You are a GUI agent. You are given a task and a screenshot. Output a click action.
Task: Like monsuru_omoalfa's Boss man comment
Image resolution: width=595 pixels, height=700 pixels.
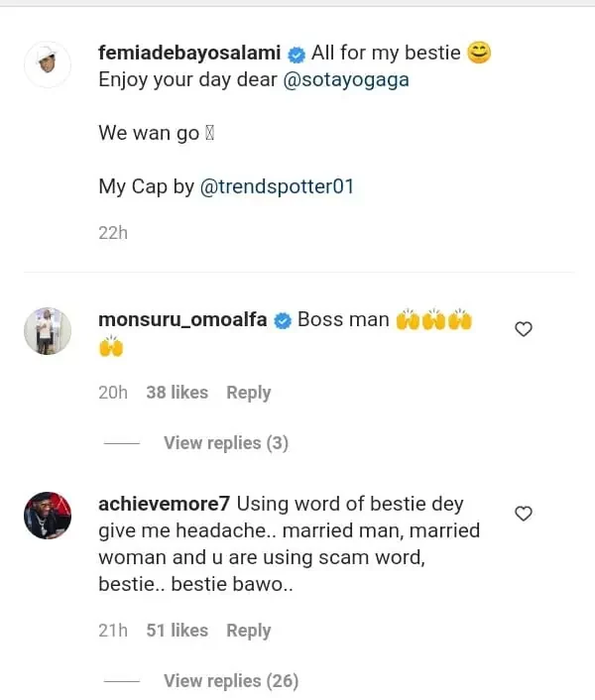click(x=524, y=329)
